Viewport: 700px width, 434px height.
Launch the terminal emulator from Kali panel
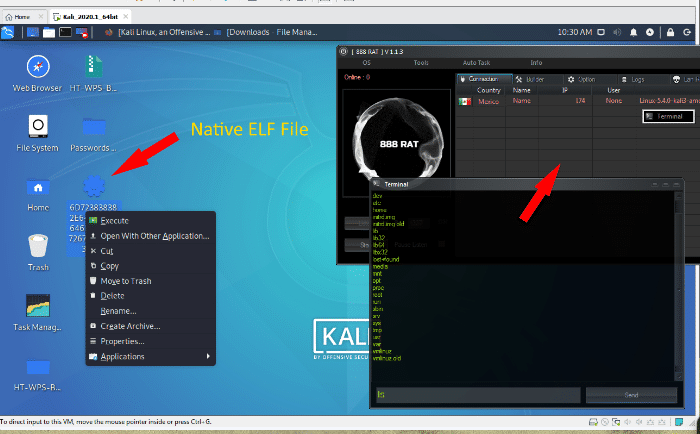(65, 32)
